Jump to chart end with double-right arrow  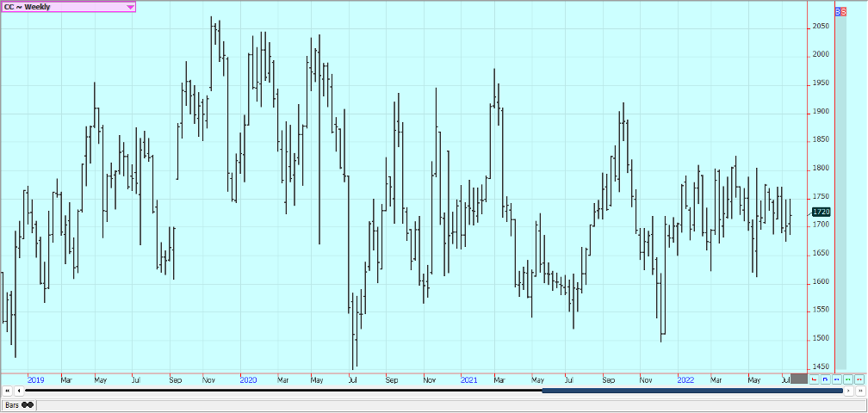tap(859, 391)
